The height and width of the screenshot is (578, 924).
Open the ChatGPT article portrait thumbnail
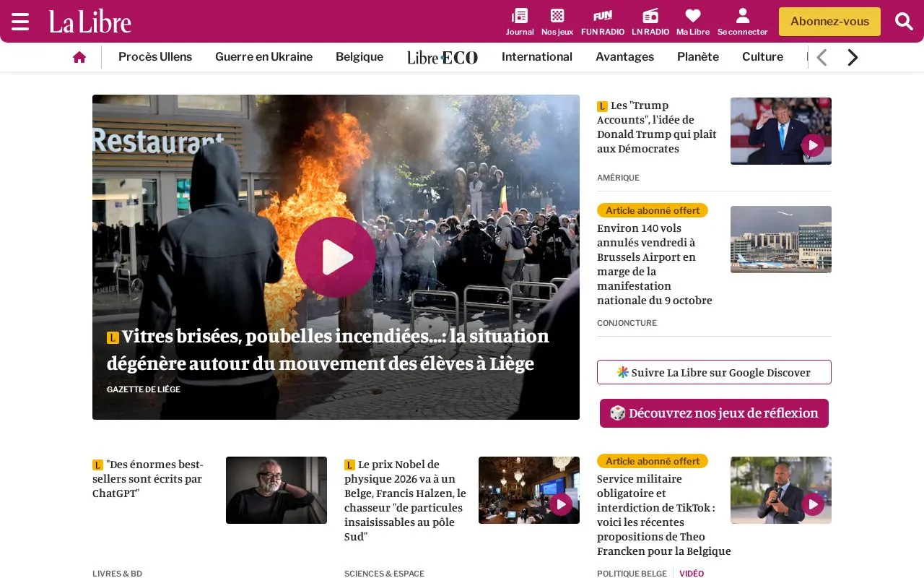coord(276,490)
